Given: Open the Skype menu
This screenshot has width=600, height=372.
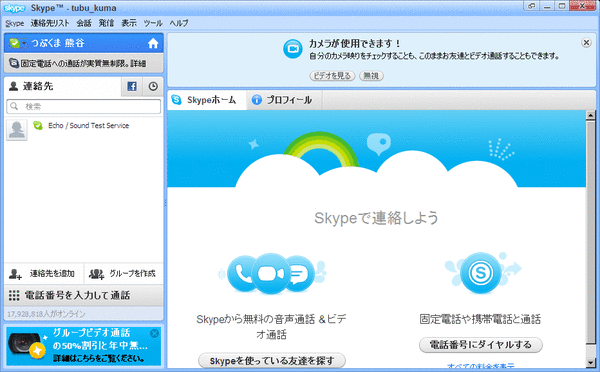Looking at the screenshot, I should pos(15,23).
